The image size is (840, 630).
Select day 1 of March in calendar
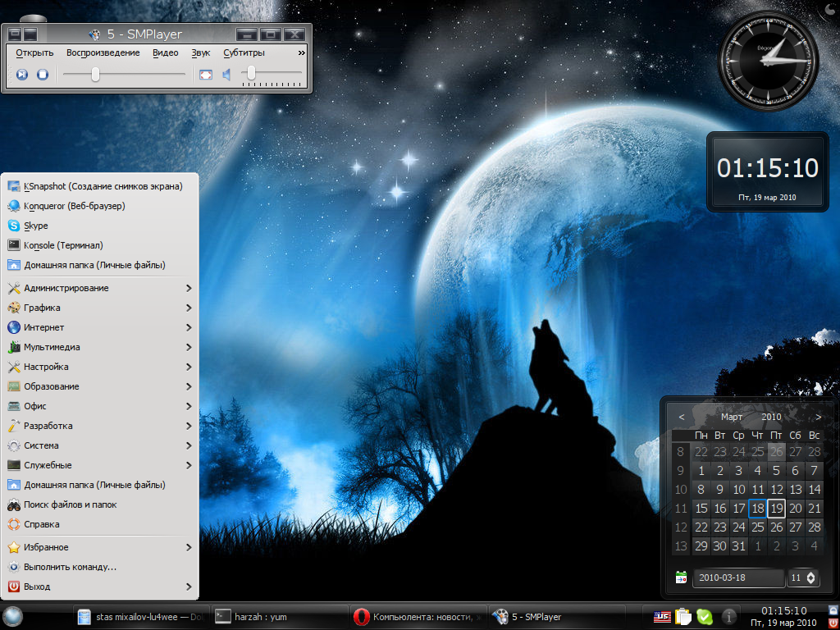701,471
